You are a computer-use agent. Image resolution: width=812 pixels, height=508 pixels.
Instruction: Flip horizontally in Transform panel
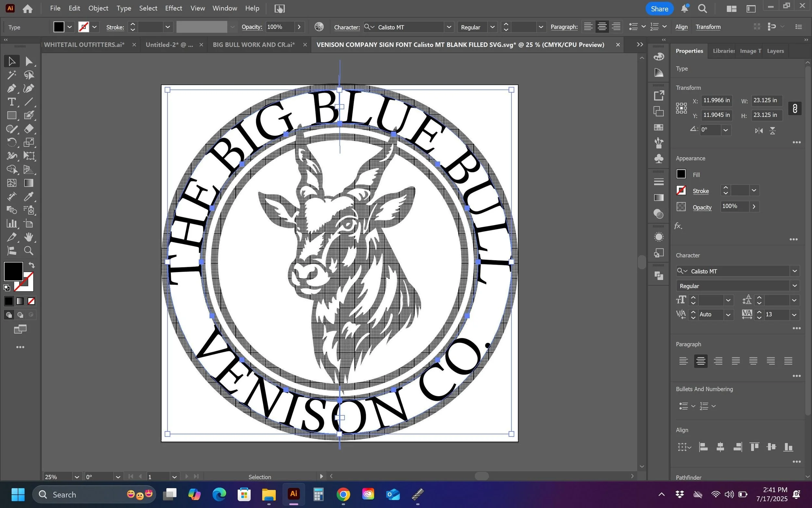pos(759,131)
